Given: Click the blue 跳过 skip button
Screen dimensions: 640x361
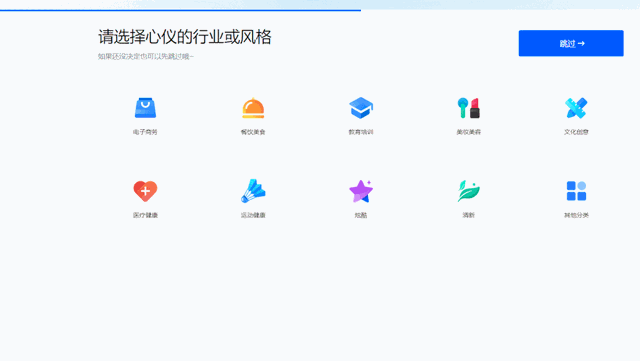Looking at the screenshot, I should click(571, 43).
